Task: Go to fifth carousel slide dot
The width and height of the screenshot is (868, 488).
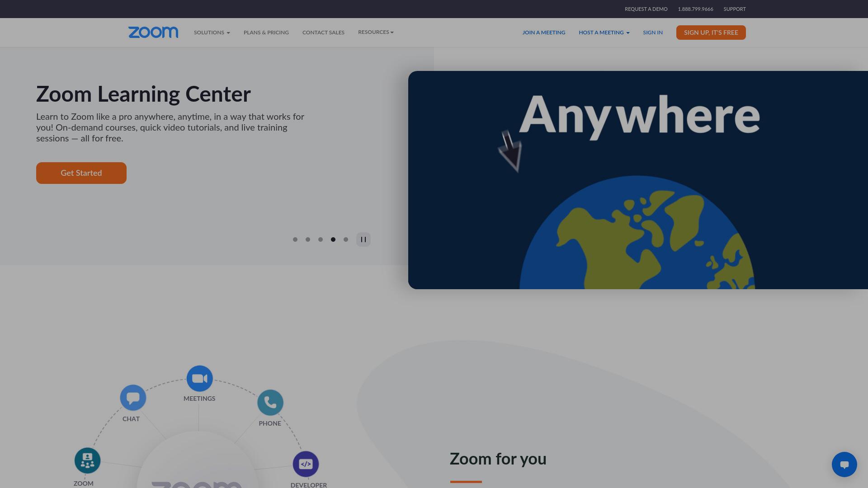Action: pos(346,239)
